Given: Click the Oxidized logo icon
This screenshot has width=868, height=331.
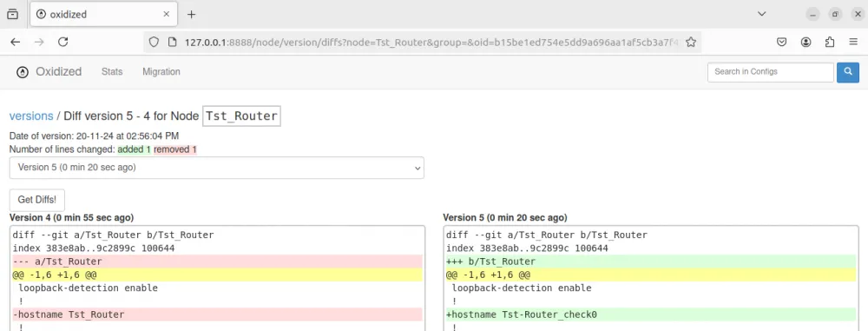Looking at the screenshot, I should [x=23, y=72].
